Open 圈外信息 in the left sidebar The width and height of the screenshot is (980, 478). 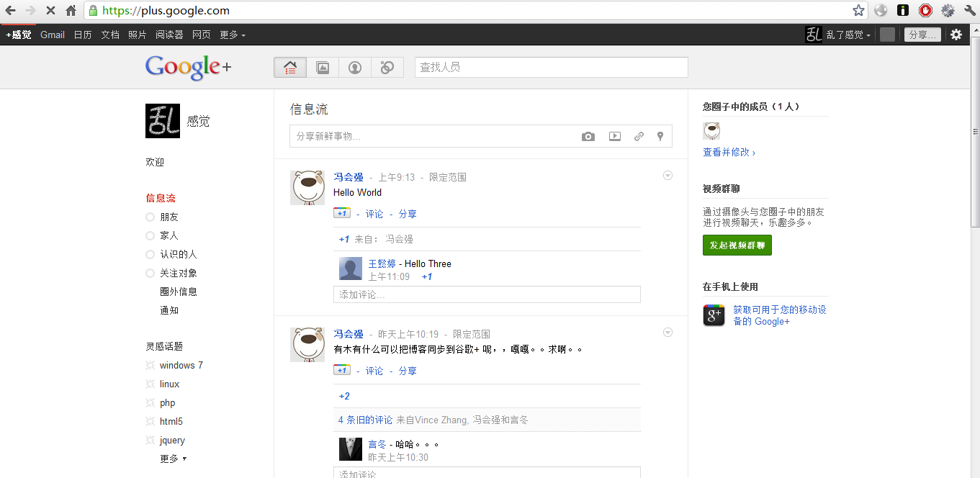178,292
